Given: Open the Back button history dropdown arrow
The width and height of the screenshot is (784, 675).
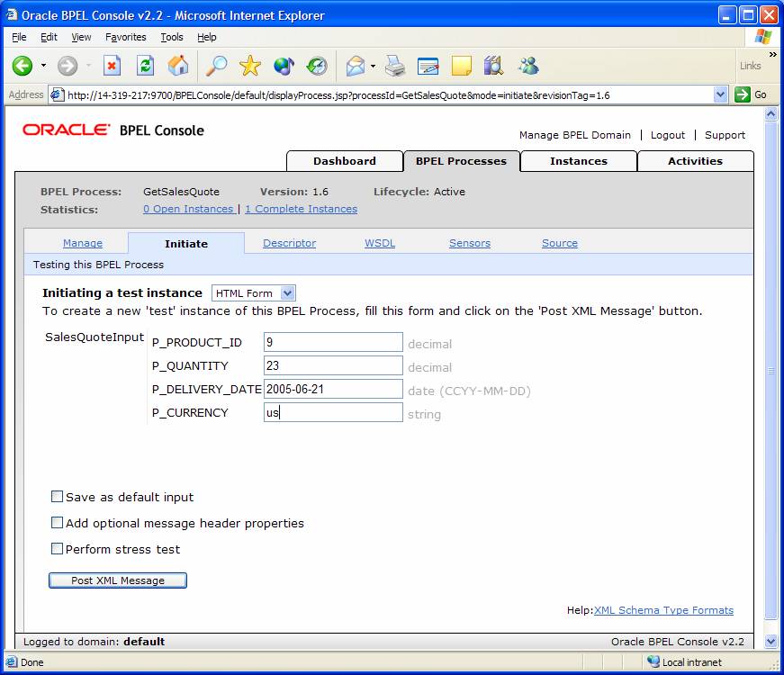Looking at the screenshot, I should point(43,66).
